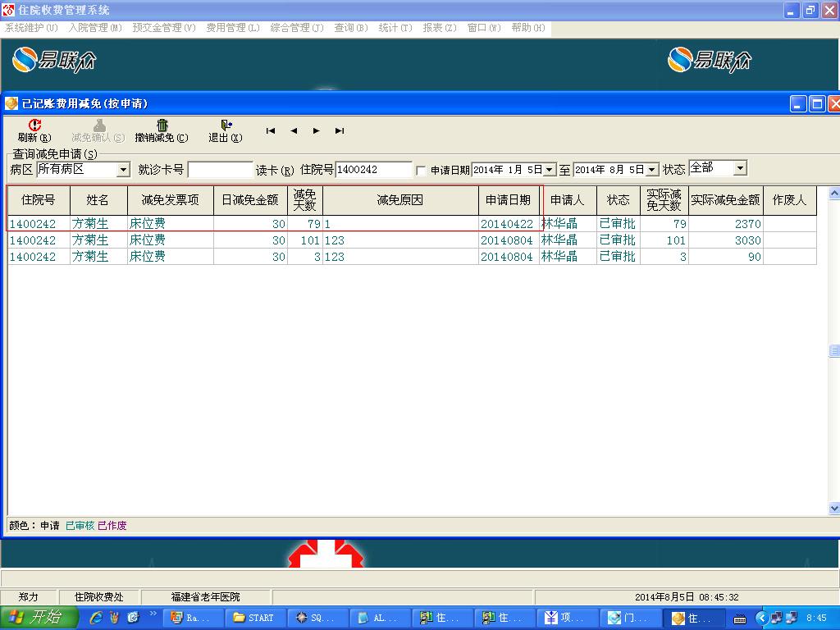
Task: Click actual amount cell 2370
Action: [x=726, y=224]
